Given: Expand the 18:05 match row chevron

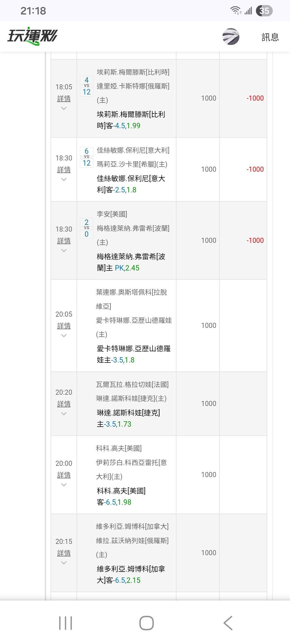Looking at the screenshot, I should tap(64, 108).
